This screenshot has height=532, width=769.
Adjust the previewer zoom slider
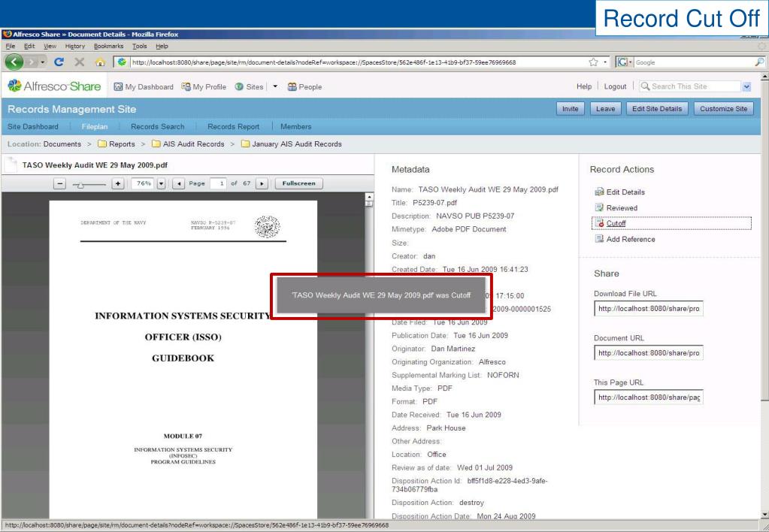[81, 184]
